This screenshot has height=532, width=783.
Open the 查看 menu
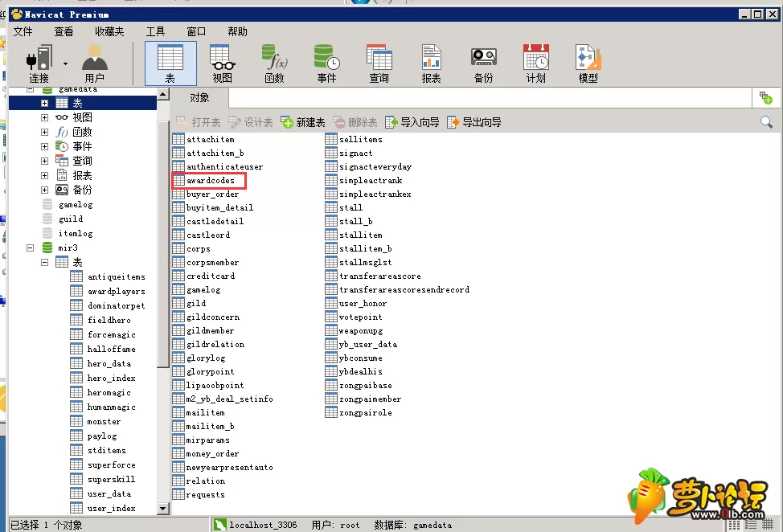[x=64, y=31]
